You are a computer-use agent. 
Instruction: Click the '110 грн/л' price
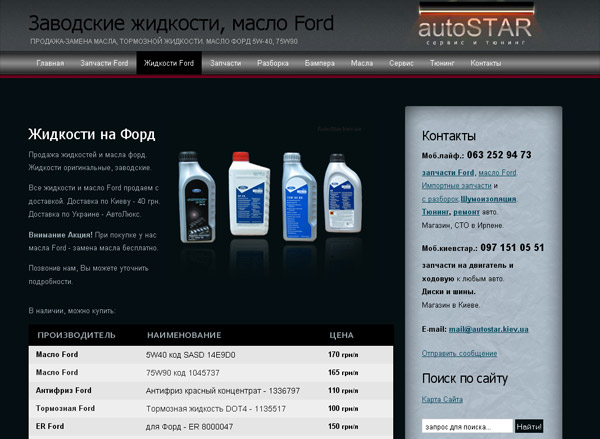[x=343, y=390]
